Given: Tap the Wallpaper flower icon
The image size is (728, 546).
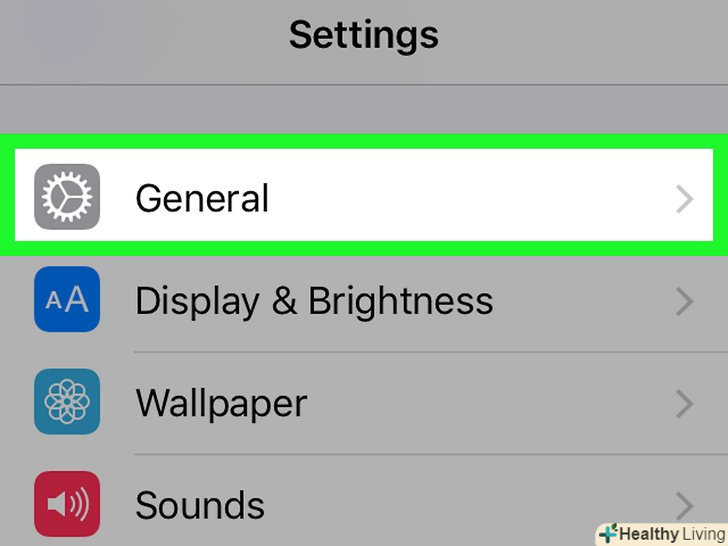Looking at the screenshot, I should (67, 402).
